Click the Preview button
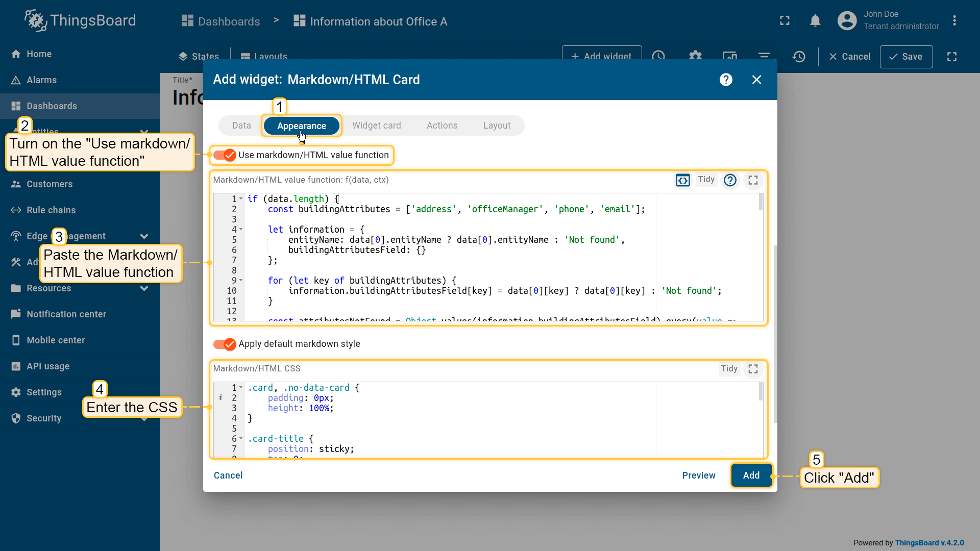 click(x=698, y=475)
